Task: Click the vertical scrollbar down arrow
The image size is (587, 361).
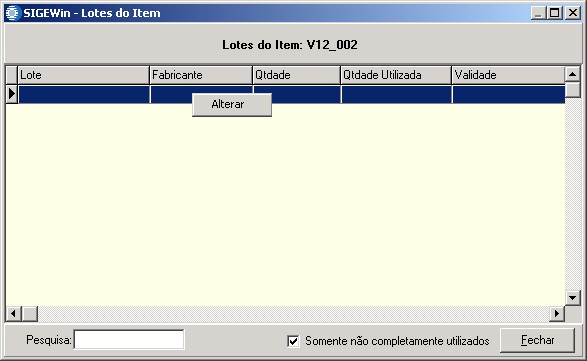Action: coord(572,298)
